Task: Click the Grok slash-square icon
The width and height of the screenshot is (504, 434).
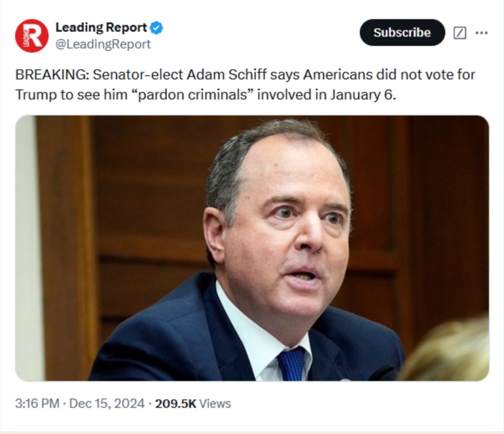Action: coord(459,33)
